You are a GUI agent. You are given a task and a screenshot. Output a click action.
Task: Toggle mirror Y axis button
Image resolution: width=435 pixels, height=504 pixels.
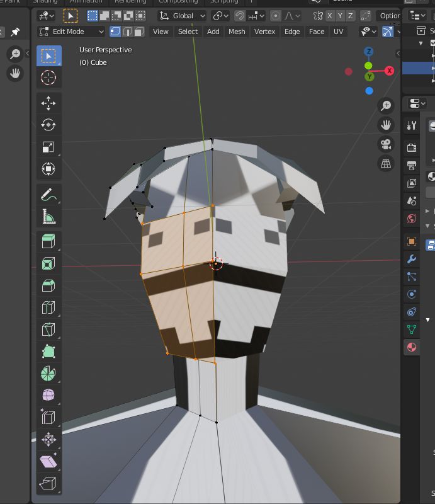[x=340, y=16]
